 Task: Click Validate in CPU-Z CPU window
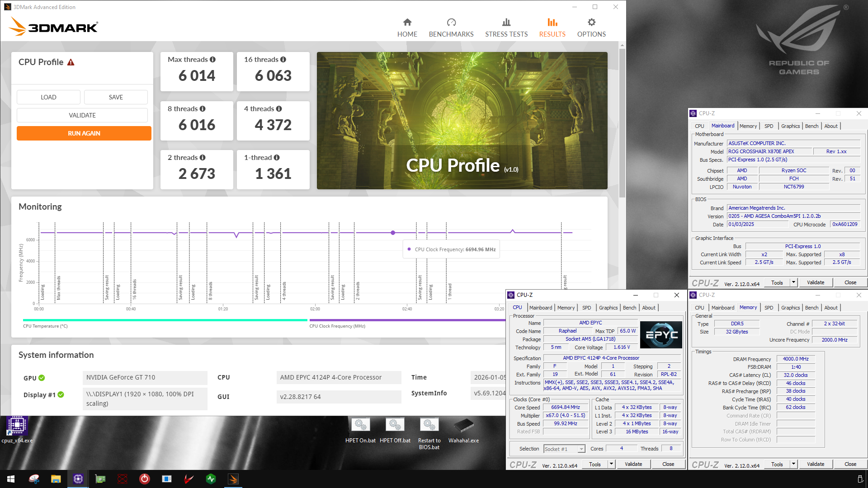tap(633, 464)
